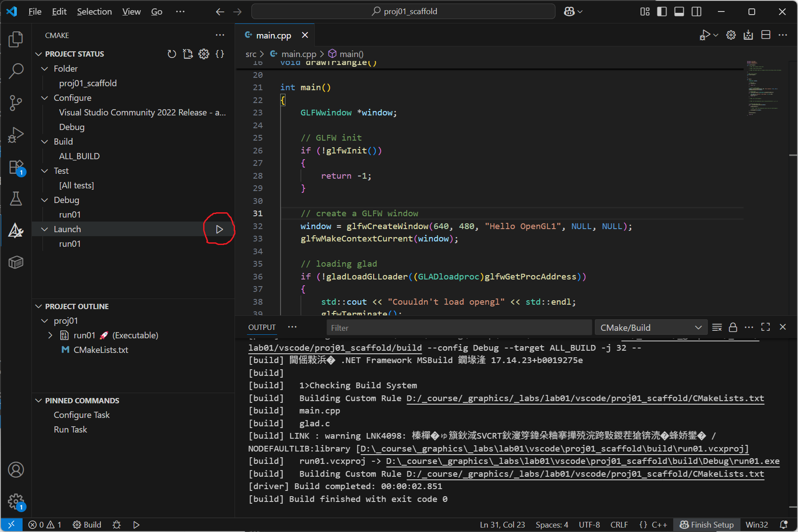Toggle the primary side bar layout button

[662, 11]
